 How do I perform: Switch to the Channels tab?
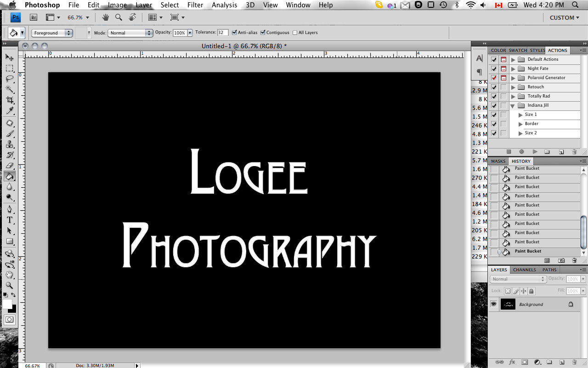point(524,270)
